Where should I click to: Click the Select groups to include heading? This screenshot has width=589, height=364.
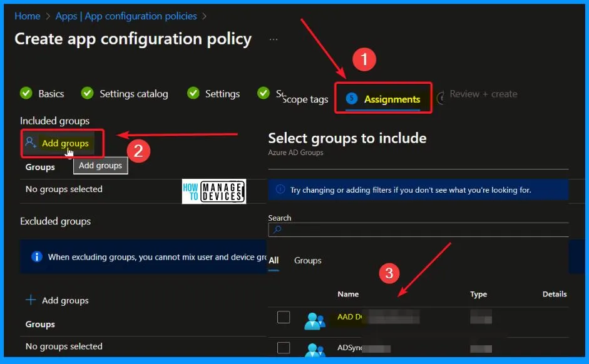coord(347,138)
